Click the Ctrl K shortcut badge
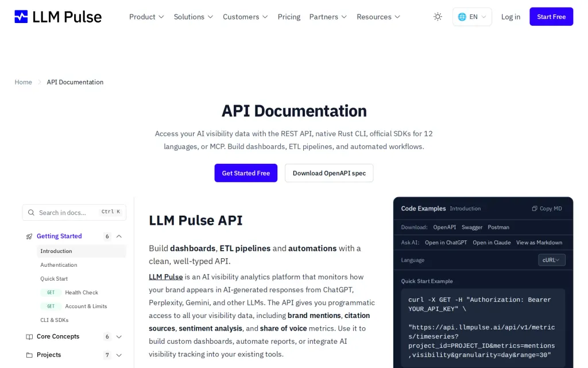 click(x=111, y=212)
